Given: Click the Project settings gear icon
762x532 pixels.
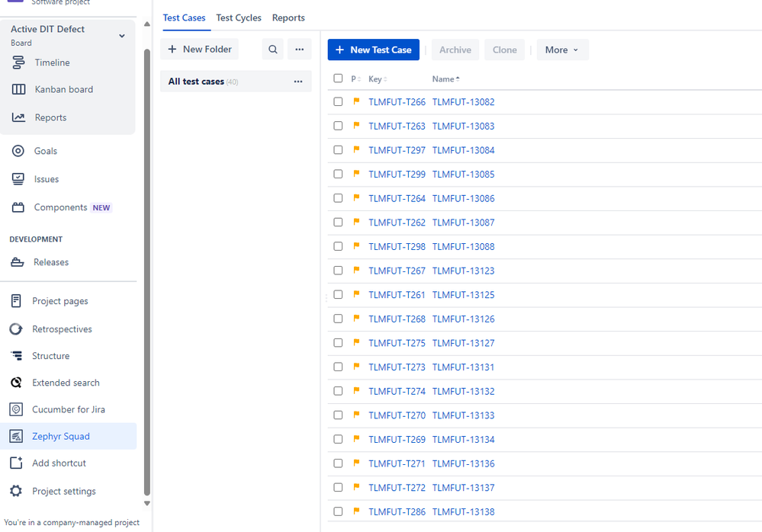Looking at the screenshot, I should pos(16,491).
